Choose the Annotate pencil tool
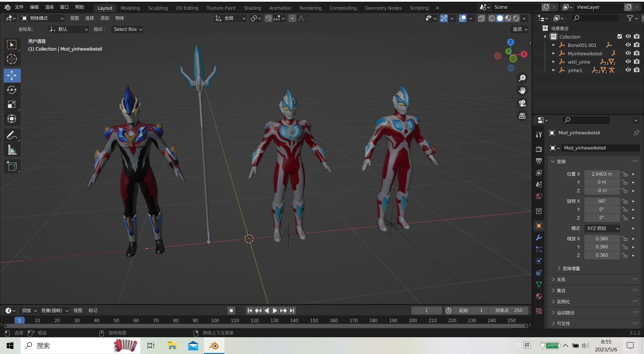Image resolution: width=644 pixels, height=354 pixels. pos(12,135)
